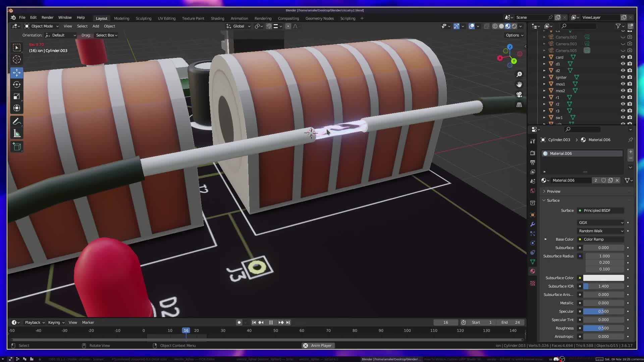Choose the Add Cube tool
This screenshot has height=362, width=644.
tap(17, 146)
